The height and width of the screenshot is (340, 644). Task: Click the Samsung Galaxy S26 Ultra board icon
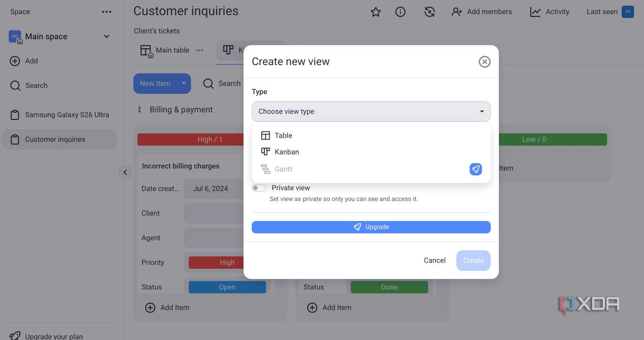[15, 115]
